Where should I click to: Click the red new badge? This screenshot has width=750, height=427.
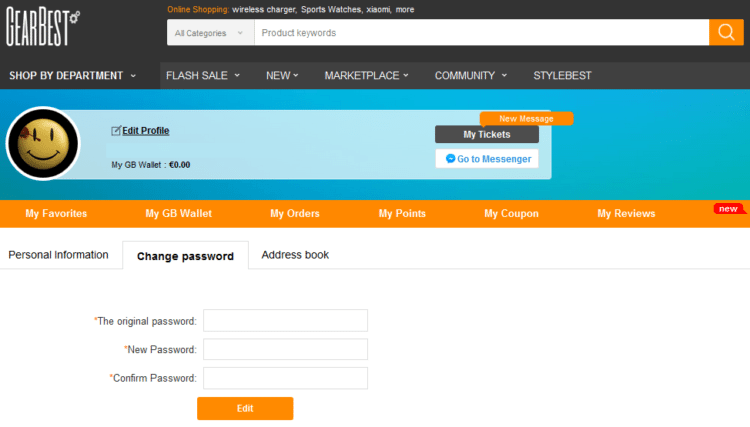pos(728,209)
